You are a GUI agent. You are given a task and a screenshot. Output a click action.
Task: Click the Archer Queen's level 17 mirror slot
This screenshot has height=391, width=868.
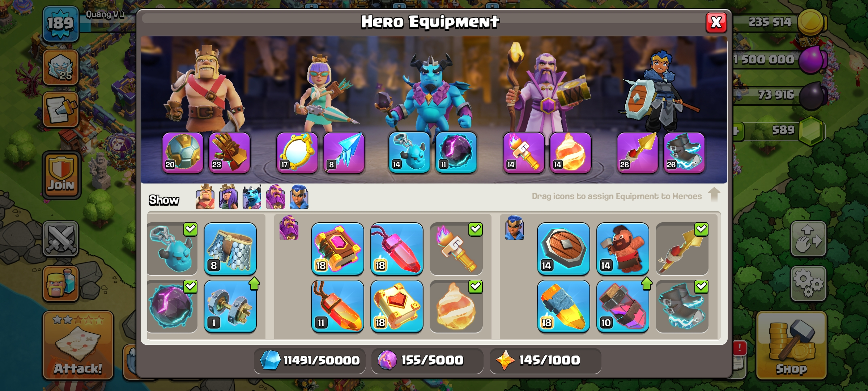point(297,153)
